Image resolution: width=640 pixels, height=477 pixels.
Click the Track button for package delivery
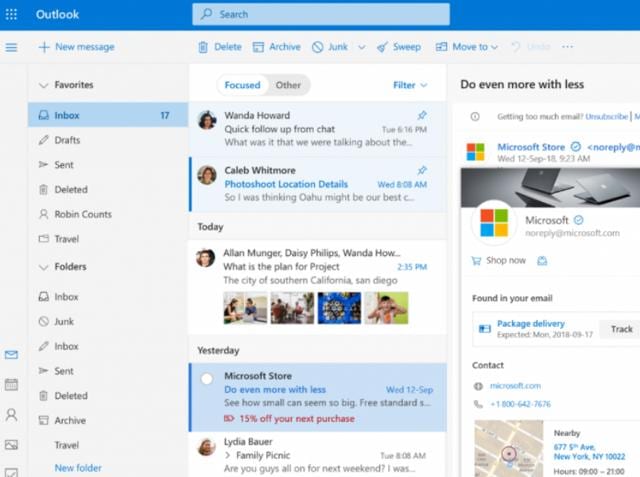620,329
